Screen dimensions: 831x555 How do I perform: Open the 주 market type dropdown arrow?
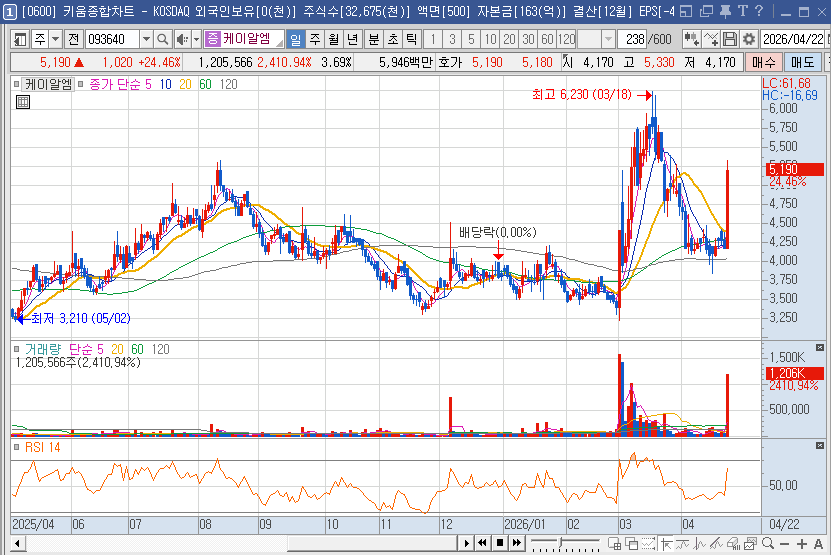55,39
